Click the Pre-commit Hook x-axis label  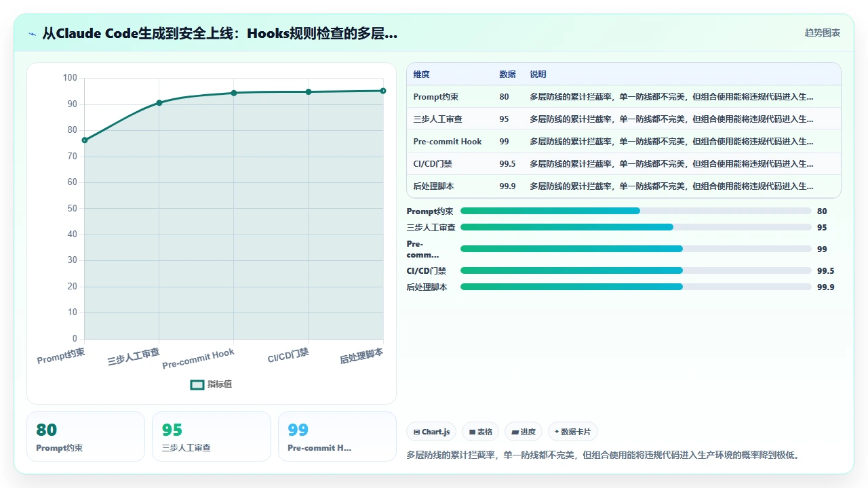click(198, 359)
